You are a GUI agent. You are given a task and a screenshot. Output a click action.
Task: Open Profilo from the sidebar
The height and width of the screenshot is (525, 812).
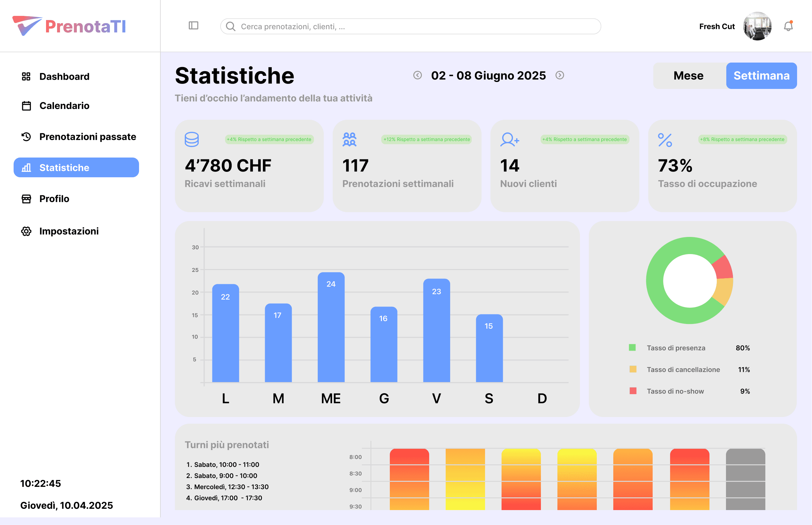click(54, 199)
